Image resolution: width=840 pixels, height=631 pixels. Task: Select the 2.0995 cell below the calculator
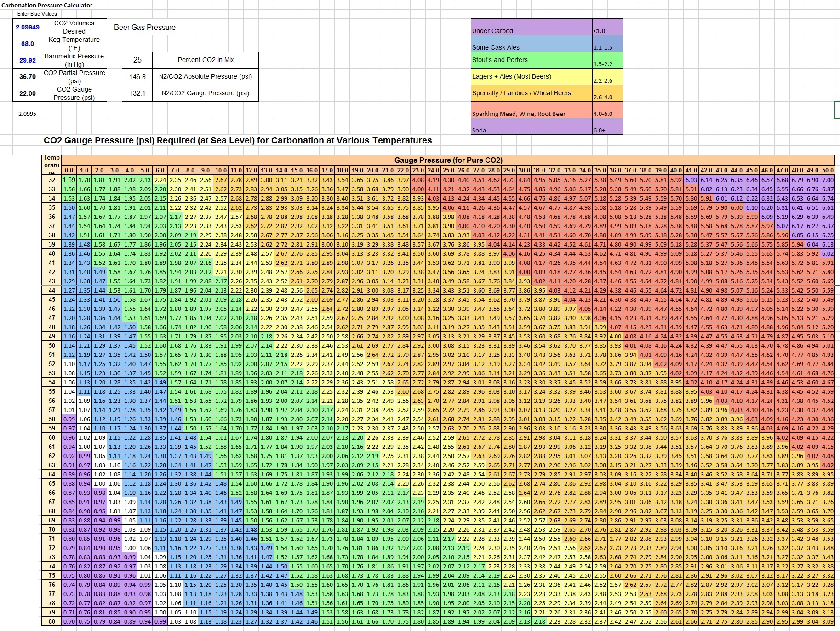(x=28, y=114)
